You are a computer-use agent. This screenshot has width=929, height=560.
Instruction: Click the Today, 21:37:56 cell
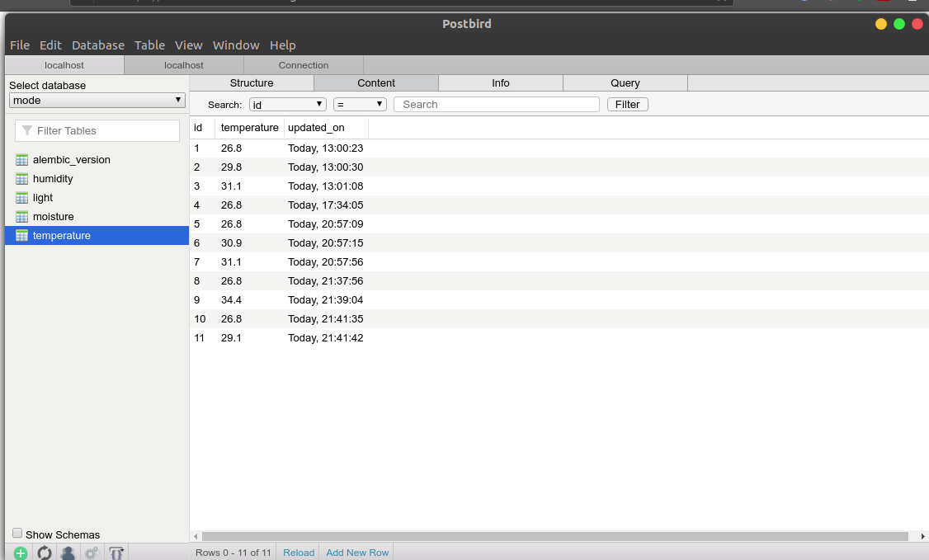click(325, 281)
